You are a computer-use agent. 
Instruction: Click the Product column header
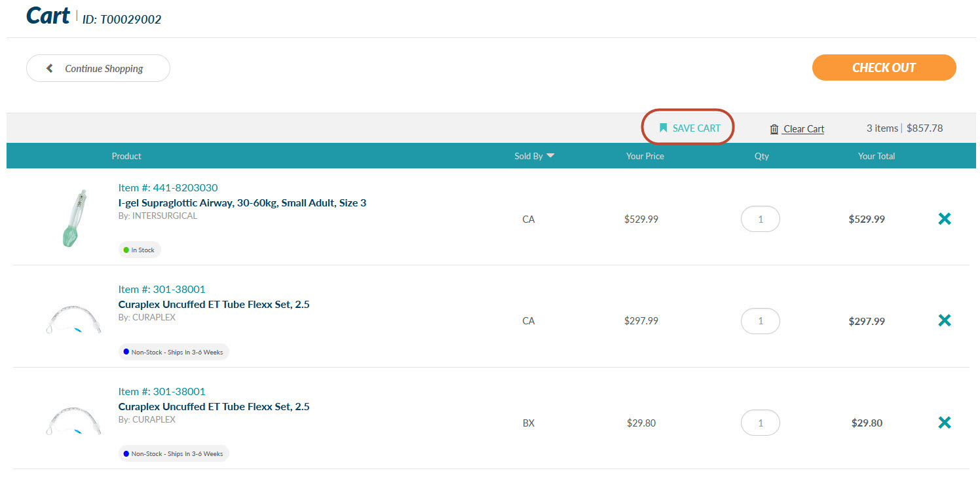tap(126, 156)
